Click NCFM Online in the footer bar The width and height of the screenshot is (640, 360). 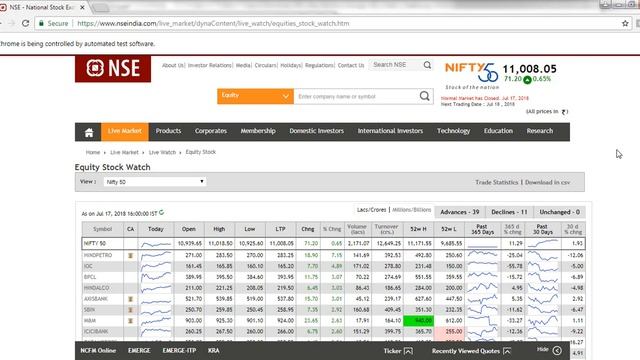pos(98,351)
